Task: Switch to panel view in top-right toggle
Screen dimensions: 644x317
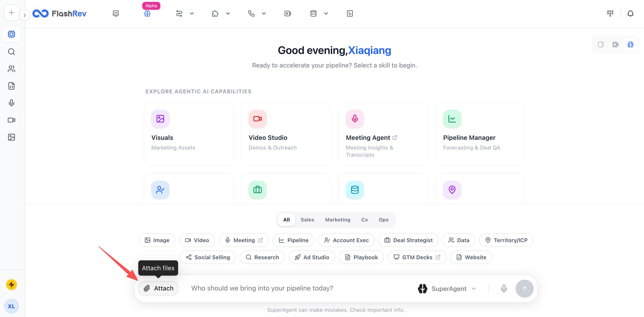Action: pos(601,45)
